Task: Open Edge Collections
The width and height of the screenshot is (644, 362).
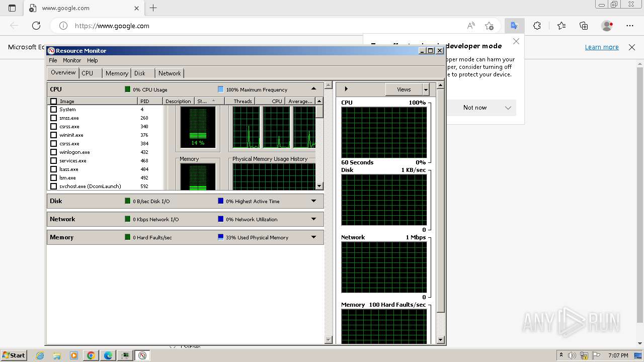Action: (584, 26)
